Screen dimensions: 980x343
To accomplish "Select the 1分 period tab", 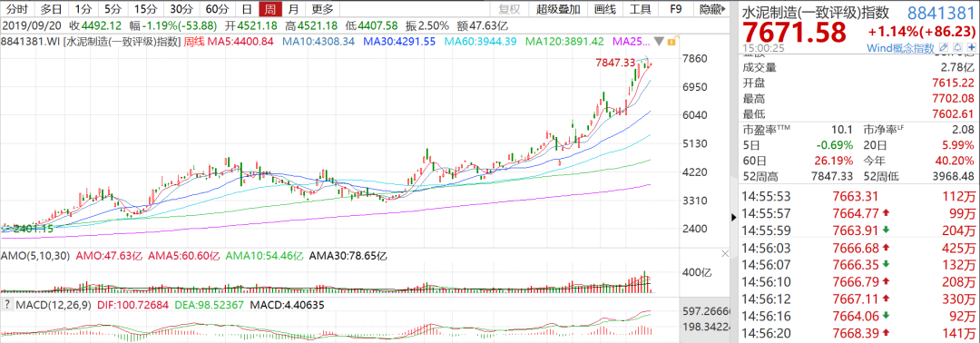I will [83, 9].
